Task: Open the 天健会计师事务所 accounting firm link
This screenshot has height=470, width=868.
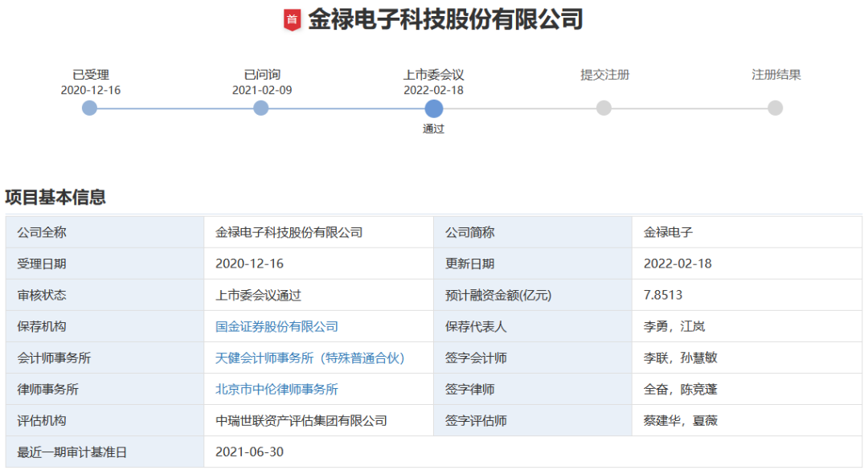Action: 309,358
